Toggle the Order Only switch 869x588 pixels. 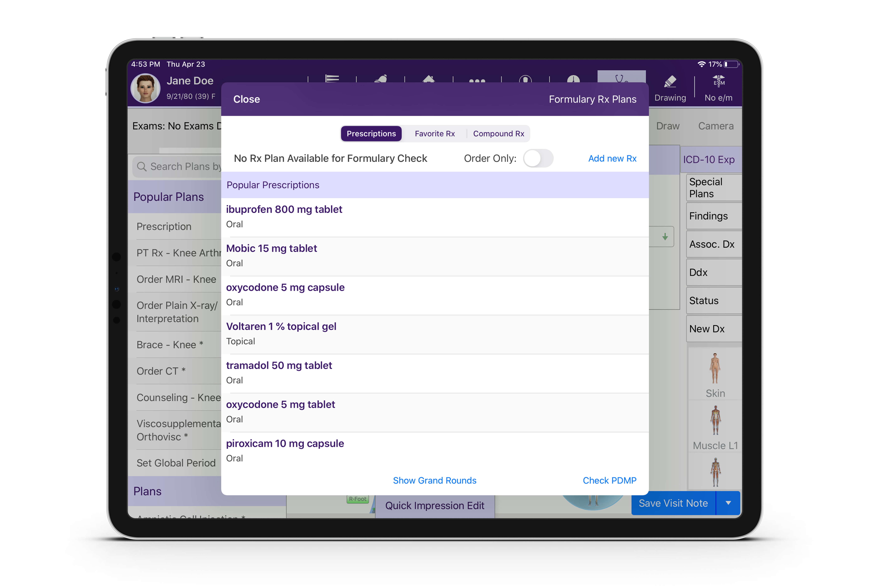click(538, 158)
